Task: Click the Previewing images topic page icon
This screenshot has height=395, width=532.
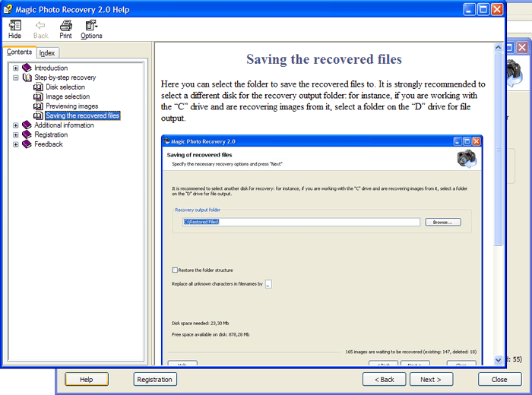Action: 38,106
